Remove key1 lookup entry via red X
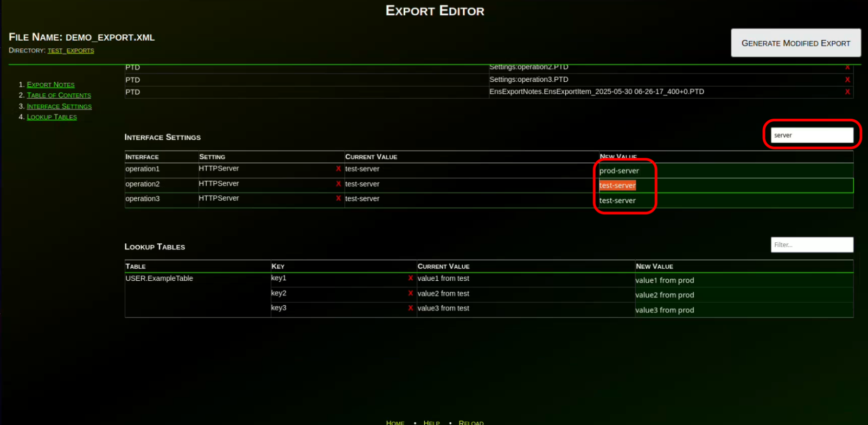 click(x=411, y=278)
